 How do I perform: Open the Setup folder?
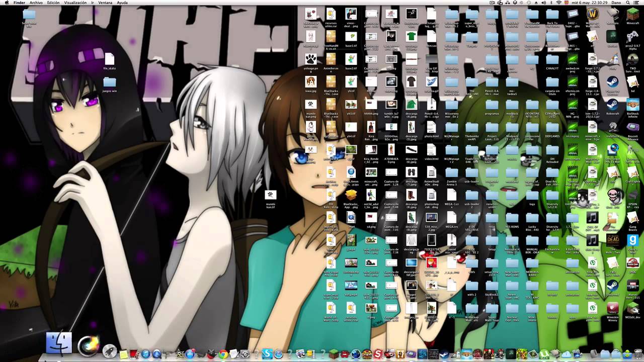pos(492,240)
